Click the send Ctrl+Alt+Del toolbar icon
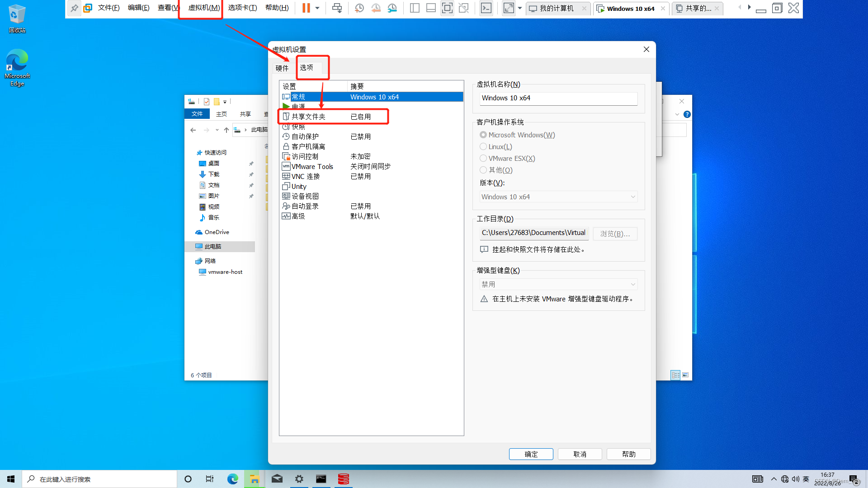The image size is (868, 488). (x=337, y=8)
